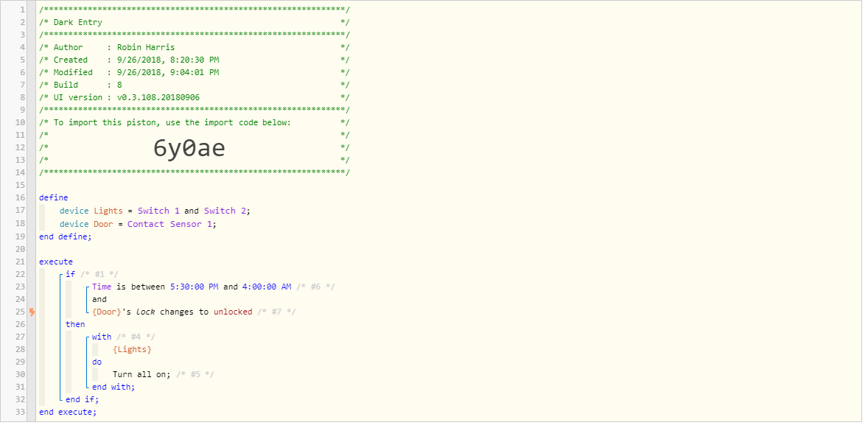Click the italic 'lock' attribute on line 25
The width and height of the screenshot is (868, 428).
click(x=146, y=312)
